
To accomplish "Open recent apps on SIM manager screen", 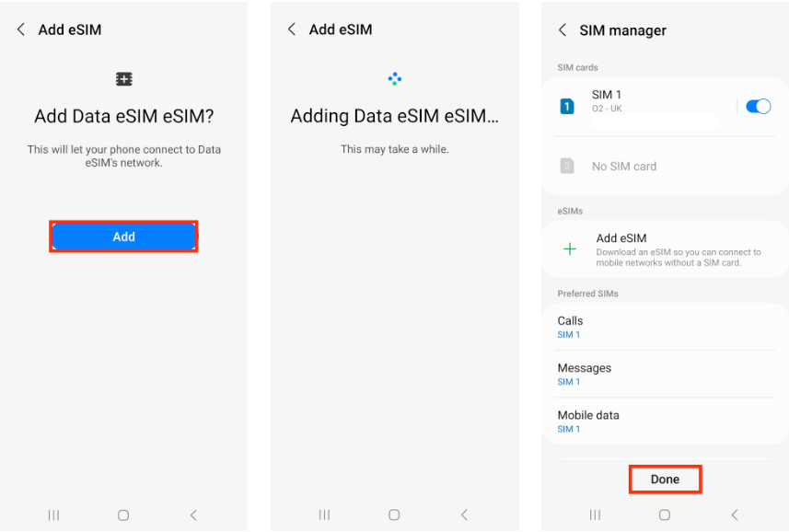I will pyautogui.click(x=595, y=515).
